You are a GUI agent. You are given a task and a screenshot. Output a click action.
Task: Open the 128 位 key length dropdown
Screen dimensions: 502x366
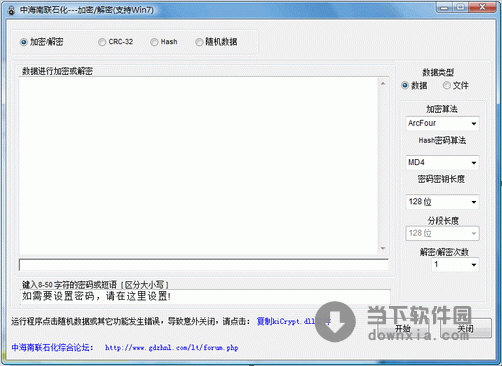tap(442, 202)
